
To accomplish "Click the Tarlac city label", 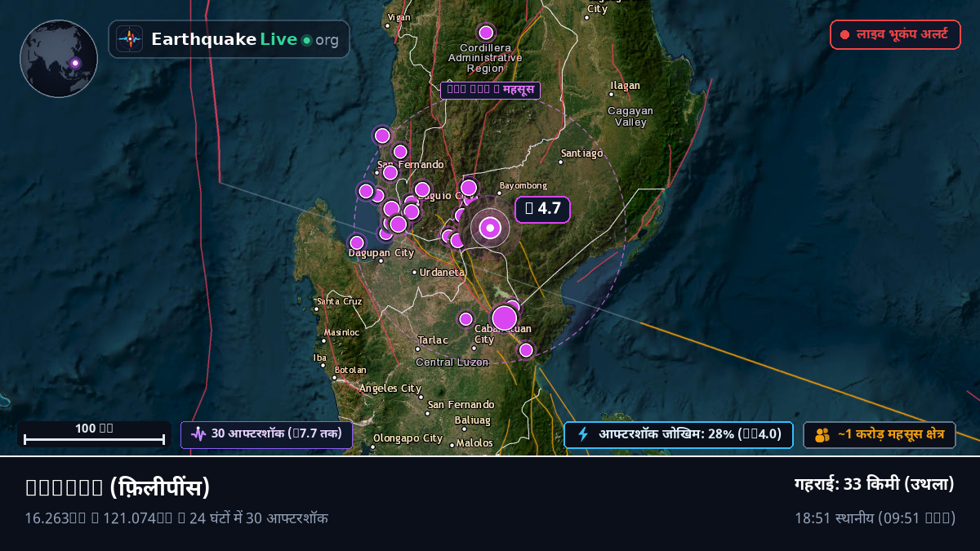I will (433, 340).
